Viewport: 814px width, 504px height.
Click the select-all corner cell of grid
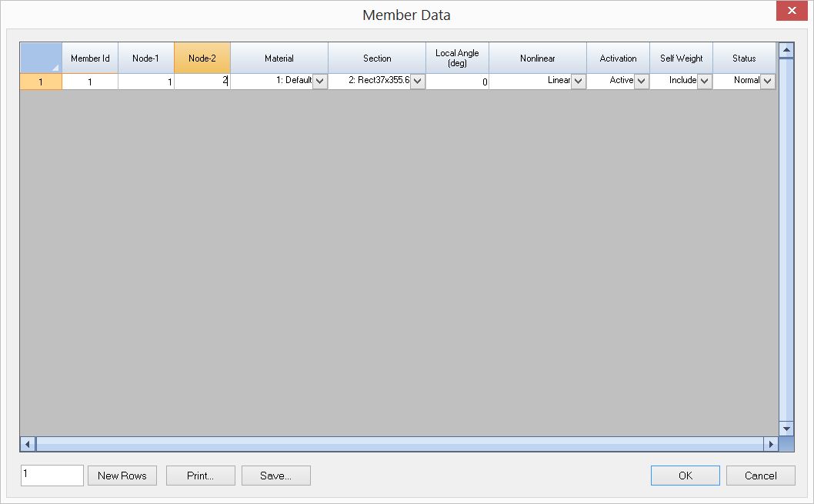tap(41, 58)
